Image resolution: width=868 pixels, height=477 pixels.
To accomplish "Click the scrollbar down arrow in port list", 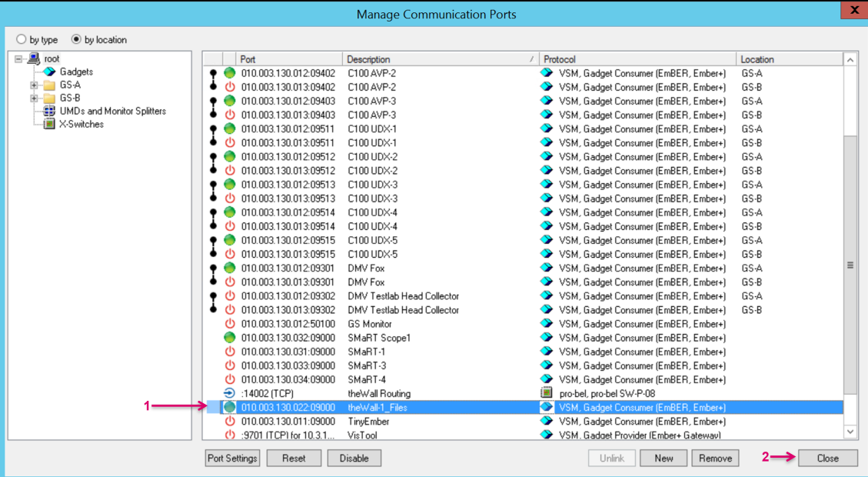I will [x=850, y=432].
